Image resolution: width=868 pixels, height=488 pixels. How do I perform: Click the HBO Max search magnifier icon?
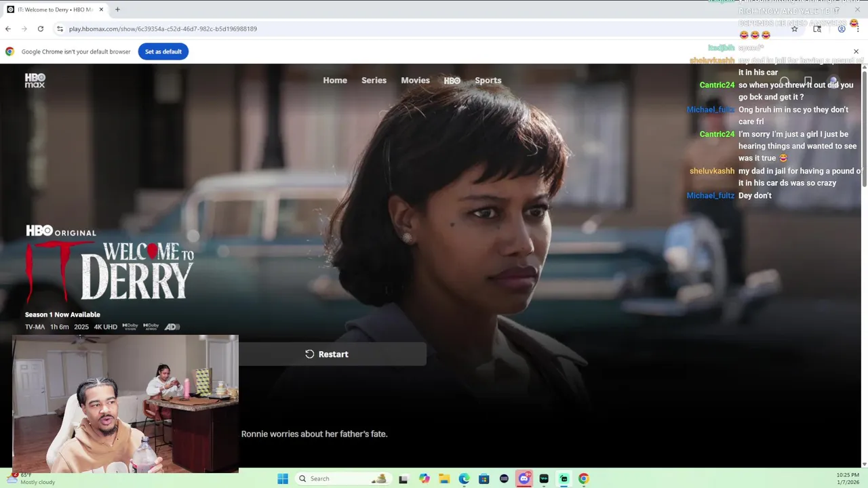tap(785, 81)
